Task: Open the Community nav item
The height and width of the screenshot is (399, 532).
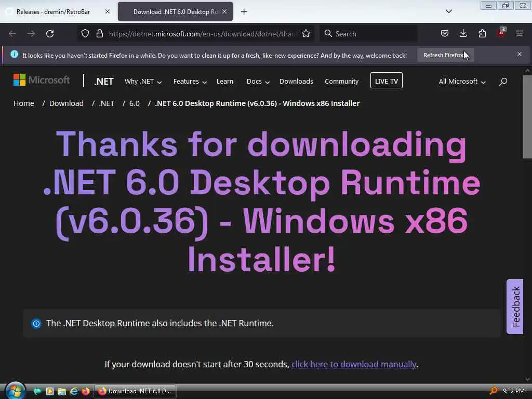Action: pyautogui.click(x=341, y=82)
